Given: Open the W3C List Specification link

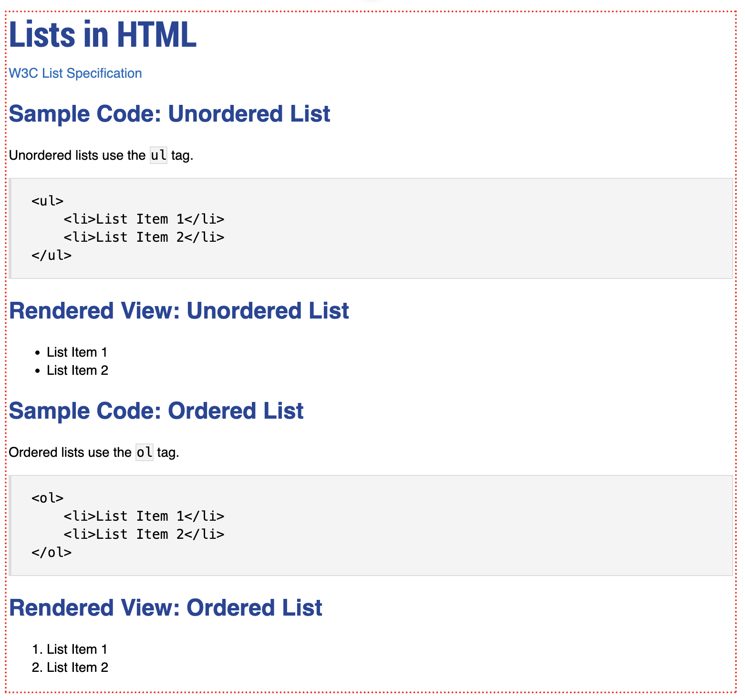Looking at the screenshot, I should [x=75, y=73].
